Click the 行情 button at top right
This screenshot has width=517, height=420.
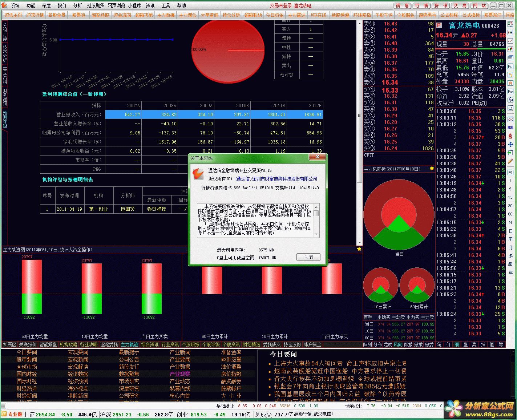421,5
